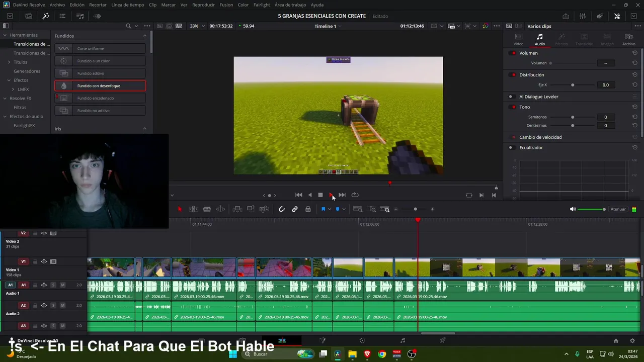The width and height of the screenshot is (644, 362).
Task: Open the Archivo menu
Action: click(57, 5)
